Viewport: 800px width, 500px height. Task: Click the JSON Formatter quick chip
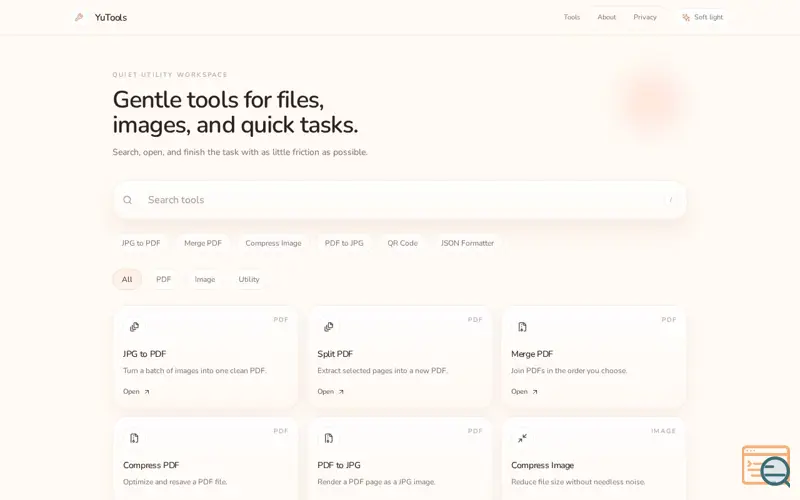(467, 243)
